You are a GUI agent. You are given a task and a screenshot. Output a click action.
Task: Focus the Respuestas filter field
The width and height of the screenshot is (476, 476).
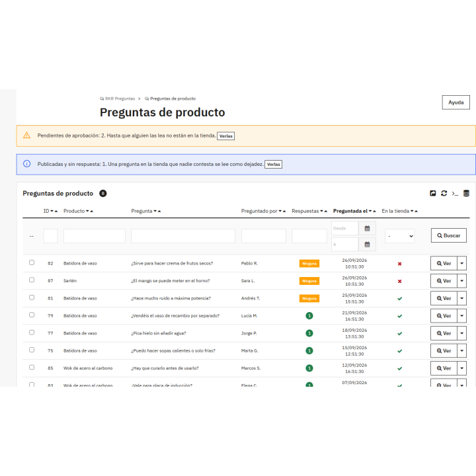click(x=309, y=236)
